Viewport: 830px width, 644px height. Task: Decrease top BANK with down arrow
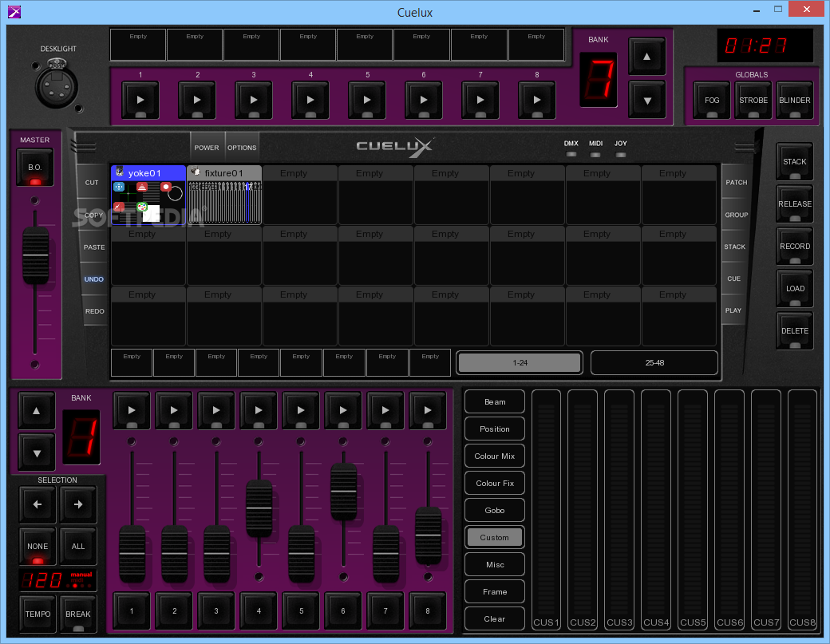(x=647, y=100)
